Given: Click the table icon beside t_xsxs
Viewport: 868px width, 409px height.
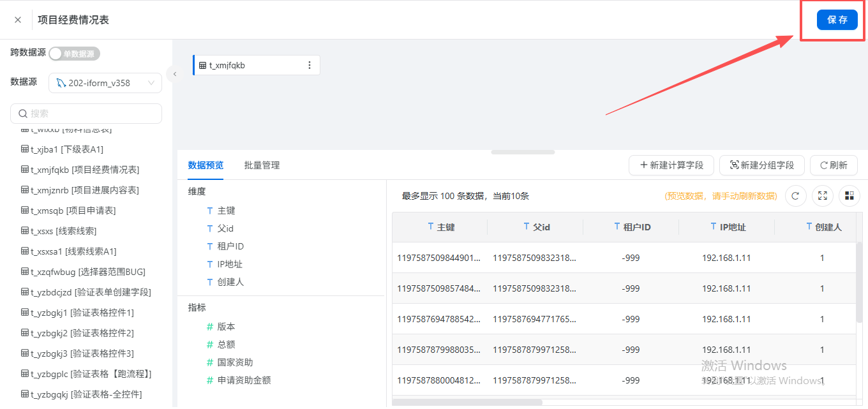Looking at the screenshot, I should [25, 231].
